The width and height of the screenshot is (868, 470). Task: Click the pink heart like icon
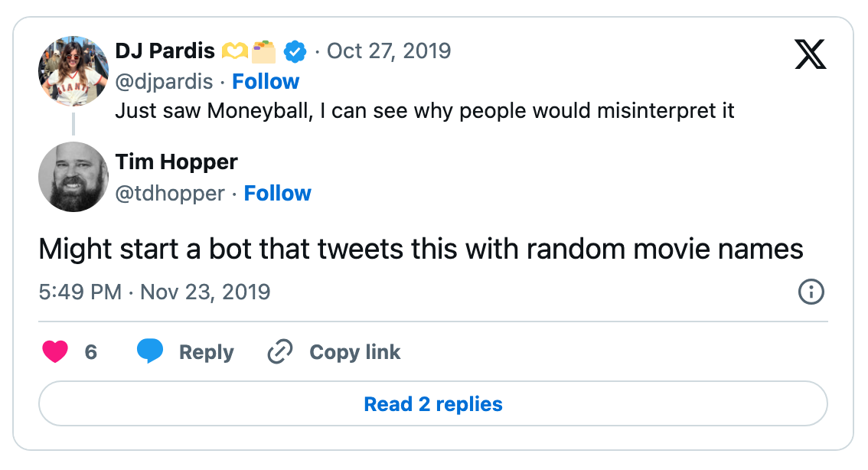(x=55, y=351)
